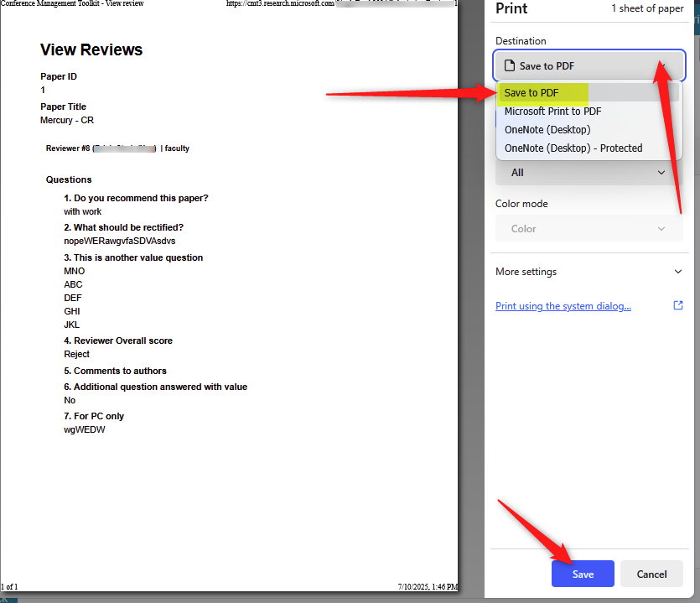Choose Microsoft Print to PDF option
The image size is (700, 603).
point(552,111)
